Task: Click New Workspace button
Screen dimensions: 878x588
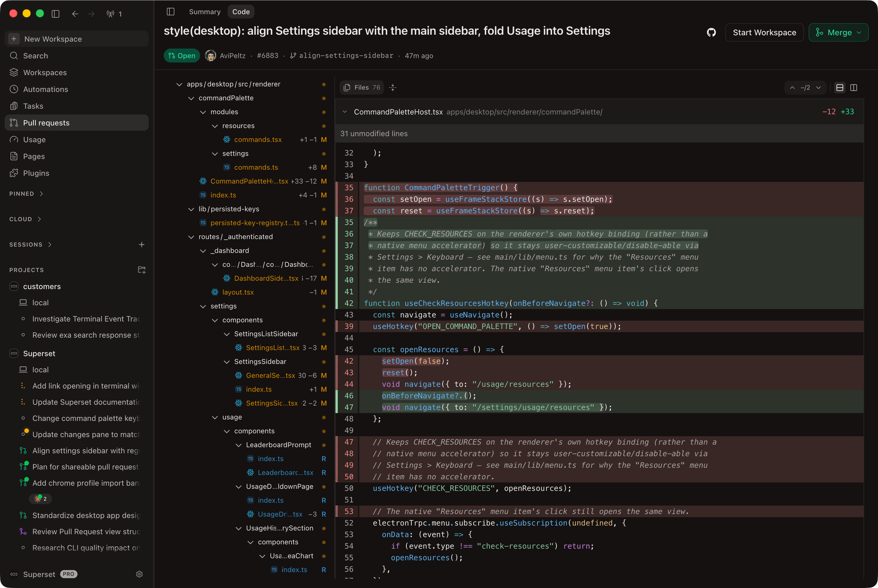Action: (76, 39)
